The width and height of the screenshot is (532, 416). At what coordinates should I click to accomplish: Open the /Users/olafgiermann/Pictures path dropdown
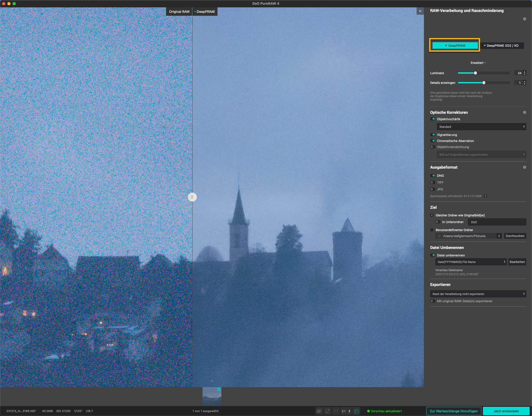click(468, 236)
